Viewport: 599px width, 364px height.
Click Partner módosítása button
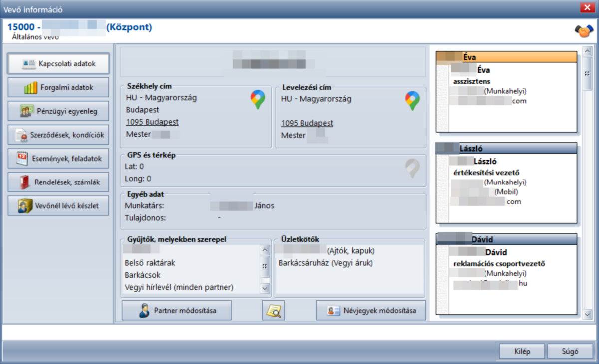177,310
